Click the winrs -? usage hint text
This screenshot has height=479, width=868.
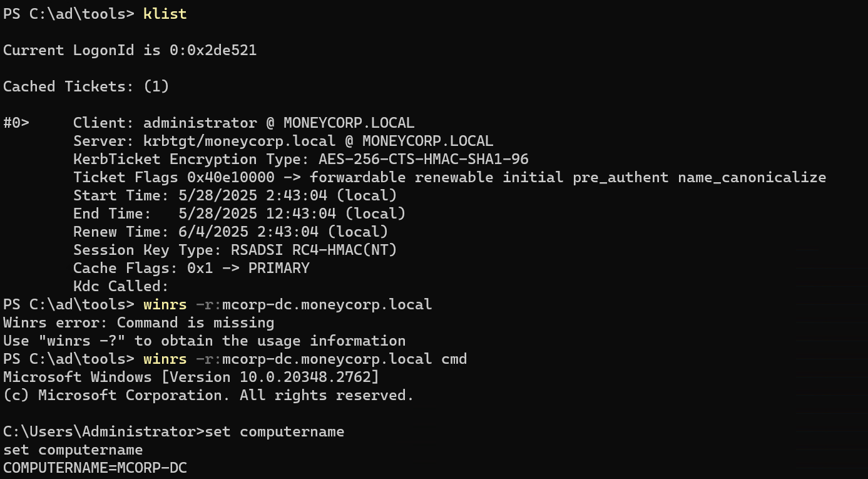204,341
